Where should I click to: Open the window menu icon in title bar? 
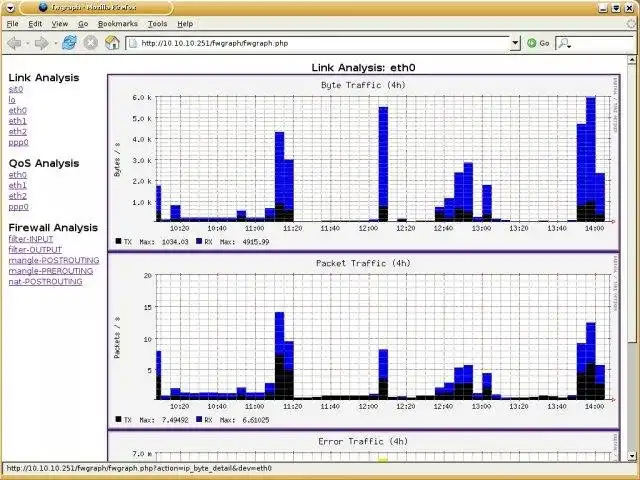(10, 7)
